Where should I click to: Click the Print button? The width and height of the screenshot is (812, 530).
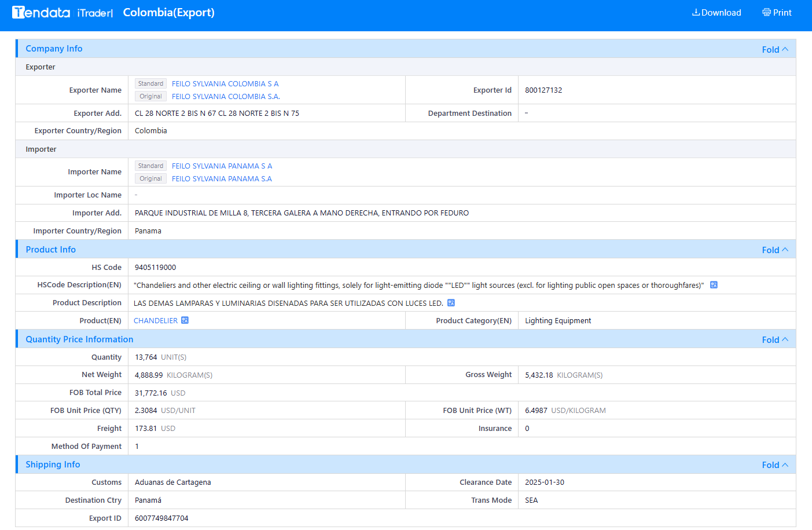click(x=777, y=13)
